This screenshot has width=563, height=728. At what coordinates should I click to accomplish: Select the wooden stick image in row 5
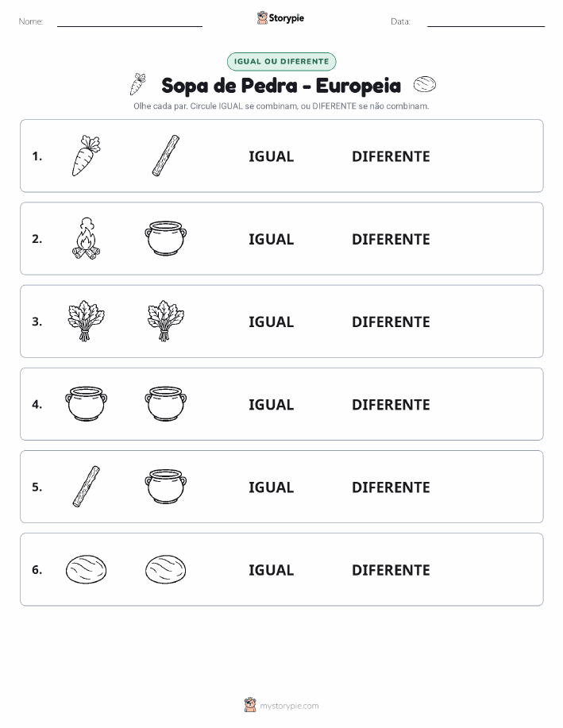pos(86,486)
